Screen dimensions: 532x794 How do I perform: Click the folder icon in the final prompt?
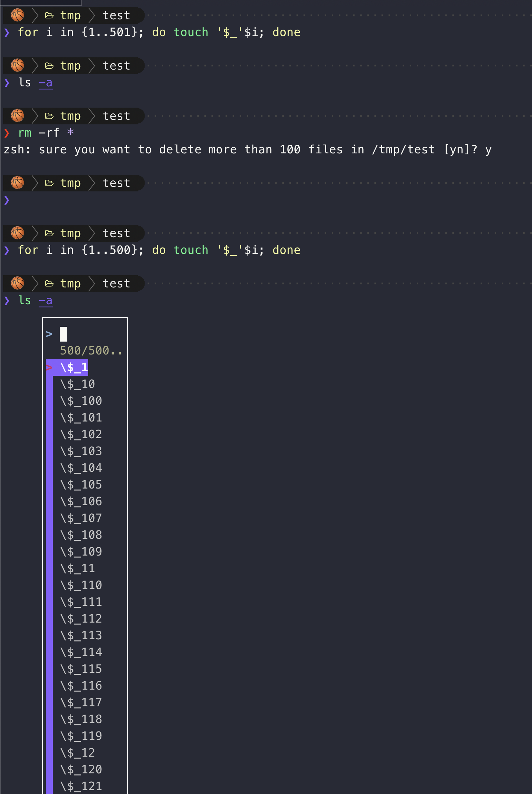click(x=49, y=284)
